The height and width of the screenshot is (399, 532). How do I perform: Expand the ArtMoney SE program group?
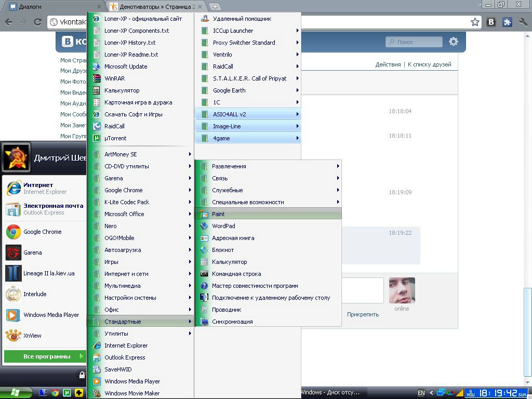point(140,154)
